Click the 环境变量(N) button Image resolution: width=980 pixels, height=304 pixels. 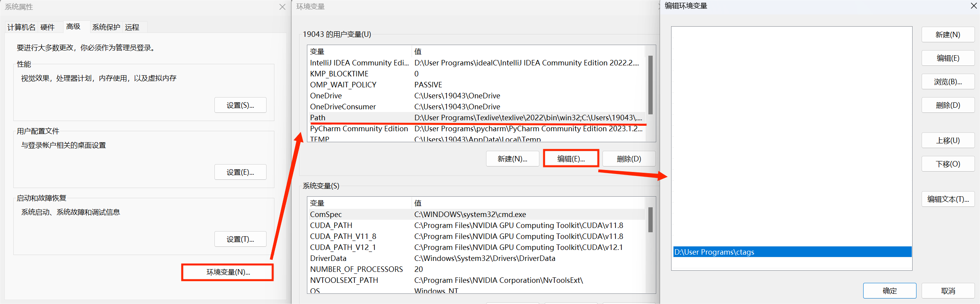(x=228, y=272)
